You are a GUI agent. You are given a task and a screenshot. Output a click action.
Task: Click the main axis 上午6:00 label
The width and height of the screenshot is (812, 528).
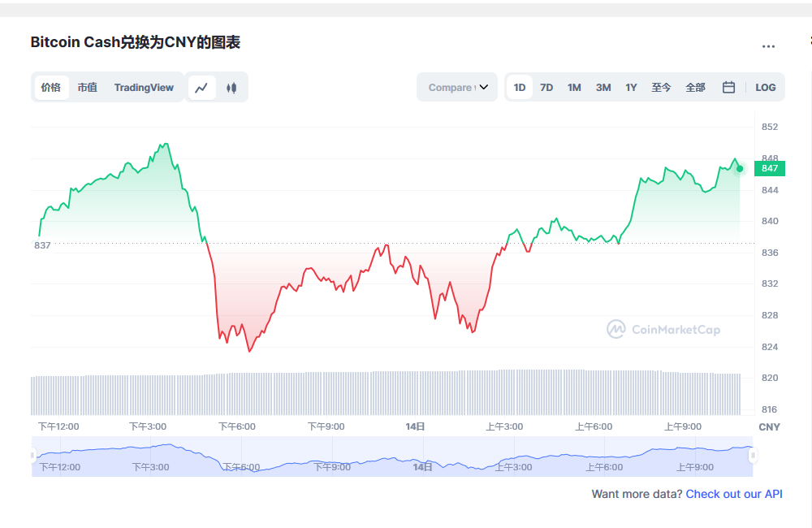(x=594, y=426)
